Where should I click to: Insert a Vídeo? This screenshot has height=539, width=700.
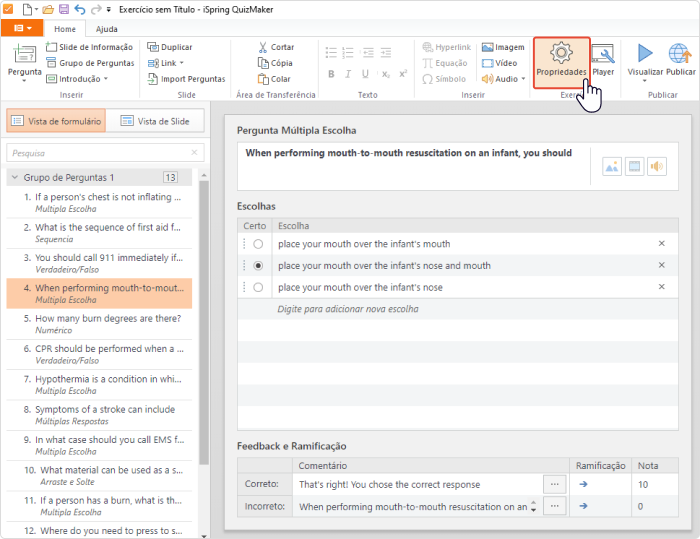[500, 63]
